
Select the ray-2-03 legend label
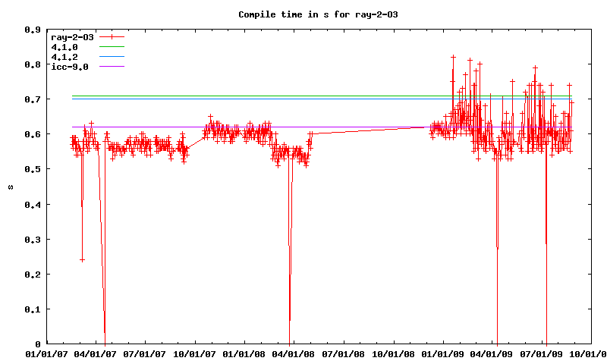click(x=70, y=37)
